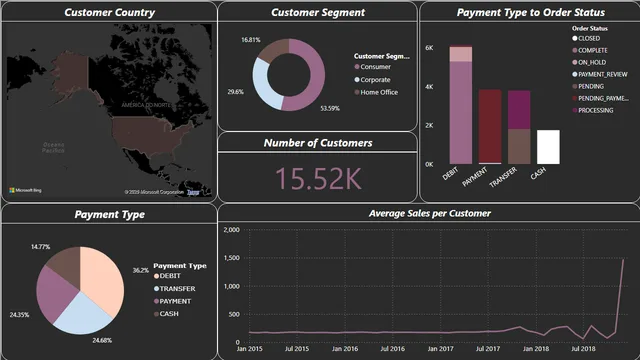Select the 29.6% Corporate donut slice
Screen dimensions: 640x360
(261, 84)
